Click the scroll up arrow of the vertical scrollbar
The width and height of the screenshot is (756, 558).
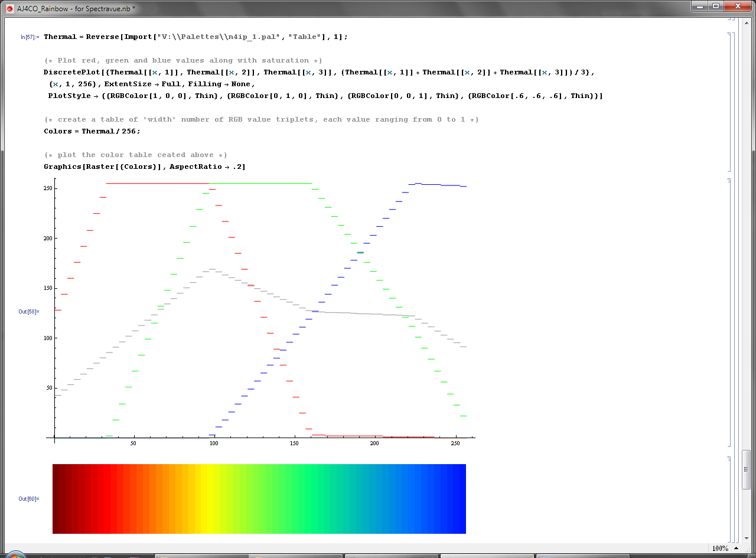click(x=747, y=22)
